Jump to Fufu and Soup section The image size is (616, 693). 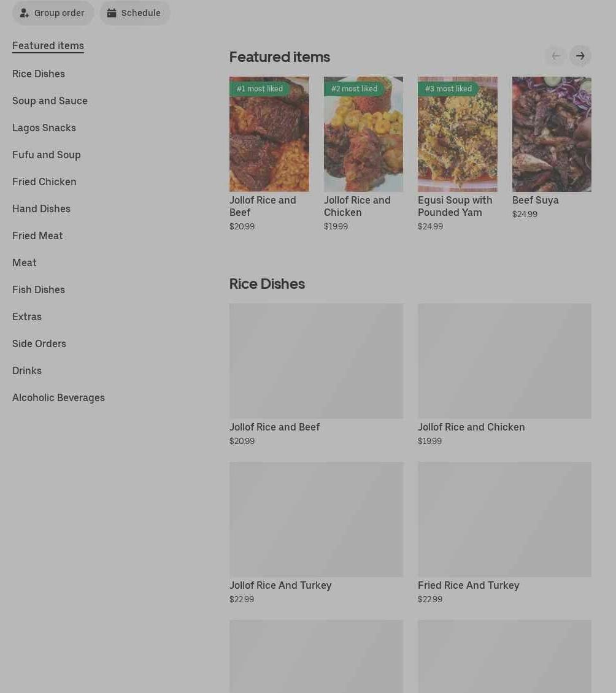click(47, 155)
